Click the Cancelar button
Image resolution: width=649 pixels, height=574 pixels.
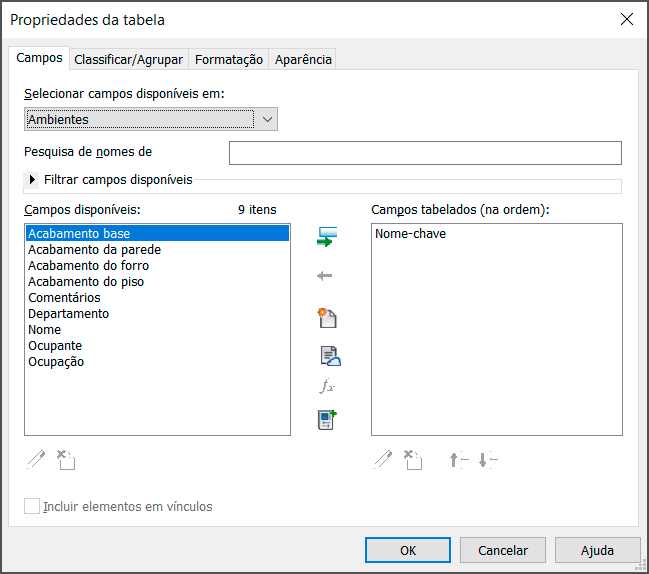tap(502, 550)
